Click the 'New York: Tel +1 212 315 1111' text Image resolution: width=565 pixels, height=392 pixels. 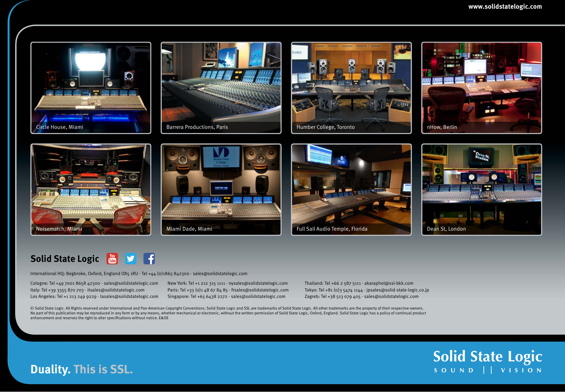(x=196, y=283)
